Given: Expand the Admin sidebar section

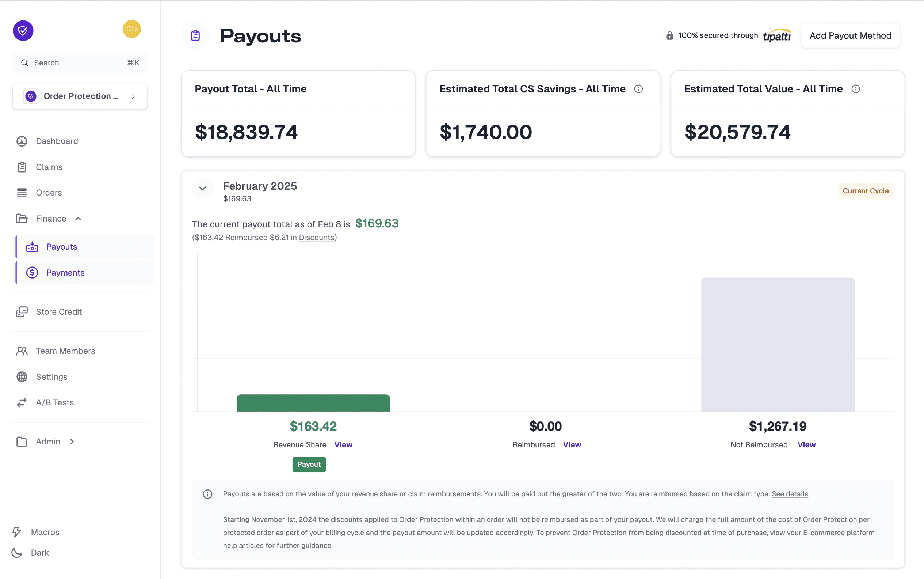Looking at the screenshot, I should (x=72, y=441).
